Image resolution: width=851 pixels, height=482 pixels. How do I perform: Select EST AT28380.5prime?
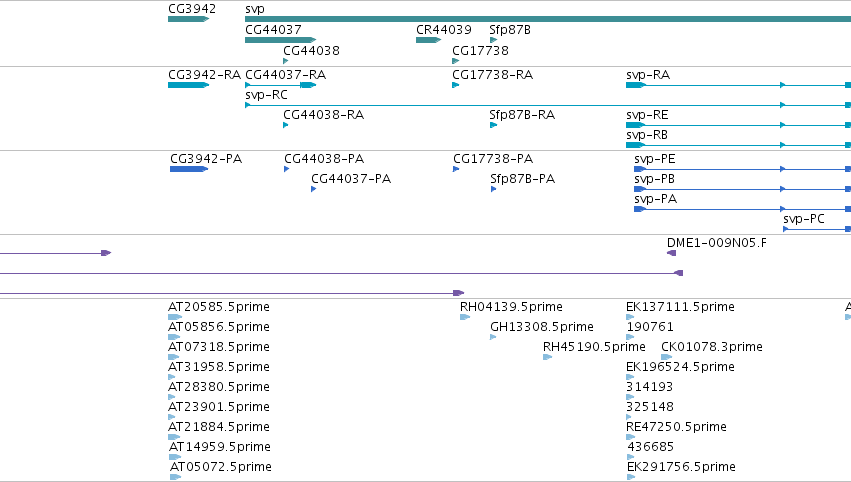172,397
